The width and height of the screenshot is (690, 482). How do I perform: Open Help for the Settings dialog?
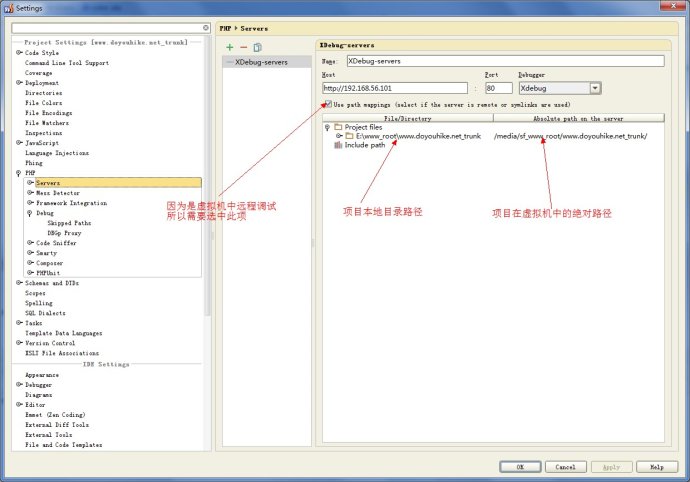click(657, 467)
